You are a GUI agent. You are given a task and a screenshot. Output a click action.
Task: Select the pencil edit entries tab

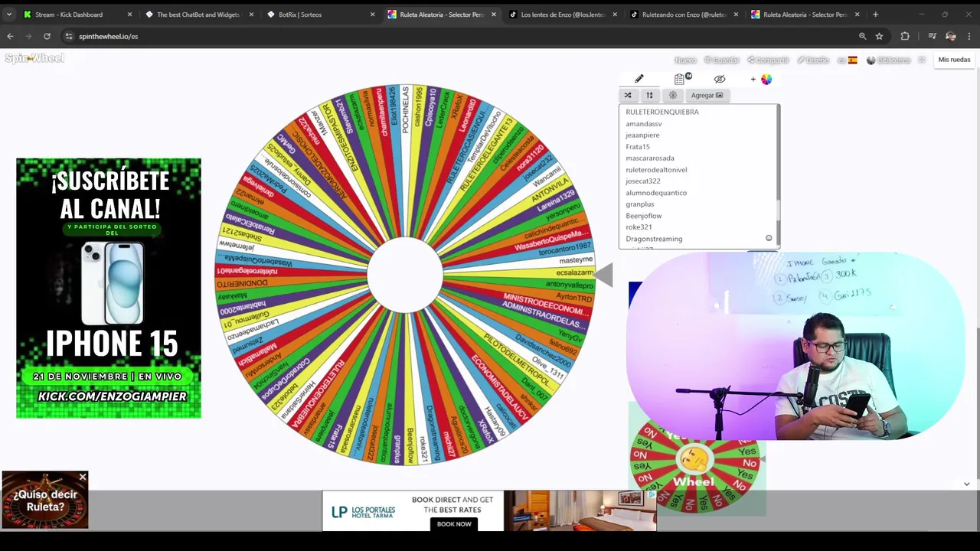coord(639,79)
